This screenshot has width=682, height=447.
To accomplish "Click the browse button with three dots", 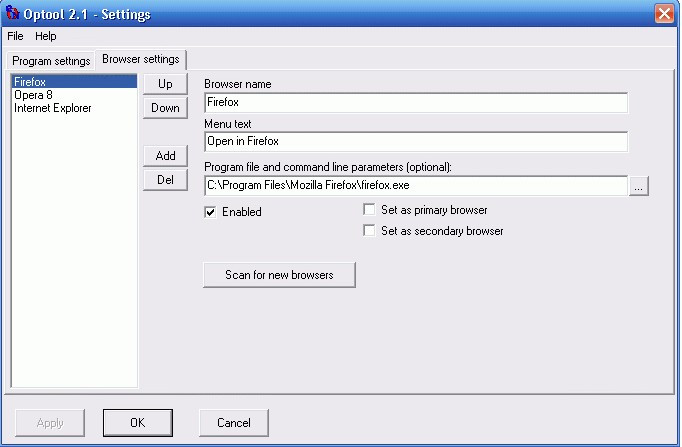I will (x=639, y=186).
